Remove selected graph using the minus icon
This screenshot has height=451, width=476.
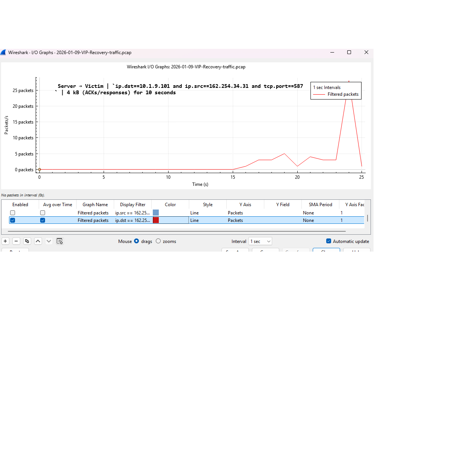click(x=16, y=241)
